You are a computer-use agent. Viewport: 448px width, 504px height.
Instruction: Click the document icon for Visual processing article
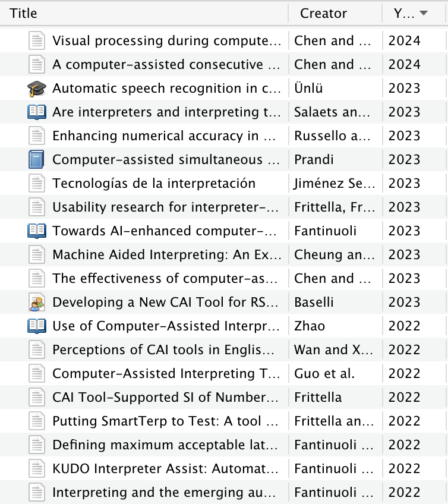[37, 40]
